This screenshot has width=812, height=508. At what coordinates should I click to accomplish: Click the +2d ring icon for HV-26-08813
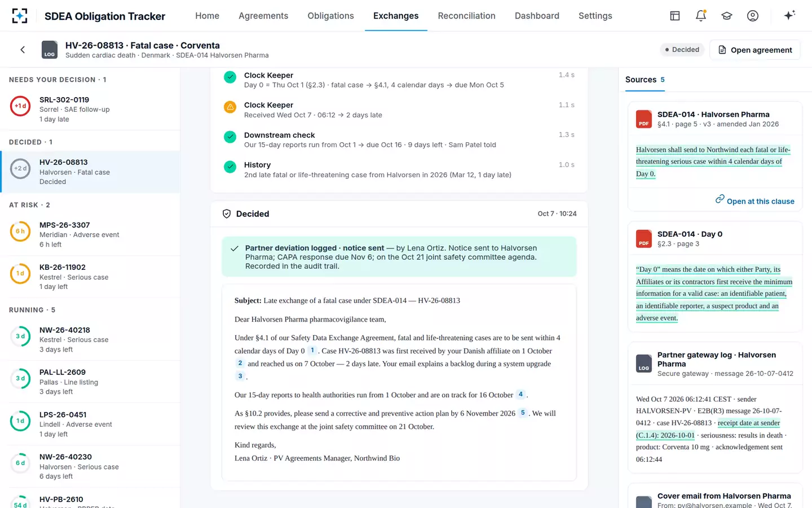20,168
